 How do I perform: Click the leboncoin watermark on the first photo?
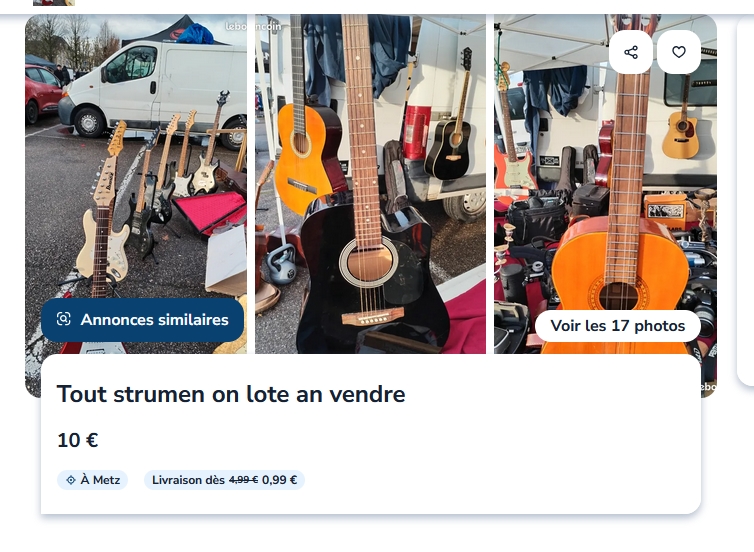click(x=253, y=26)
